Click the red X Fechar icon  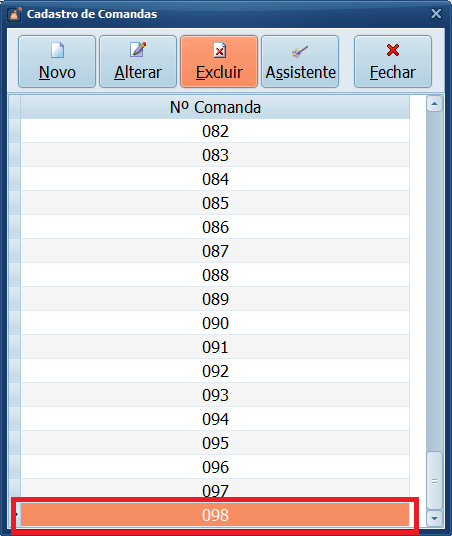point(393,50)
